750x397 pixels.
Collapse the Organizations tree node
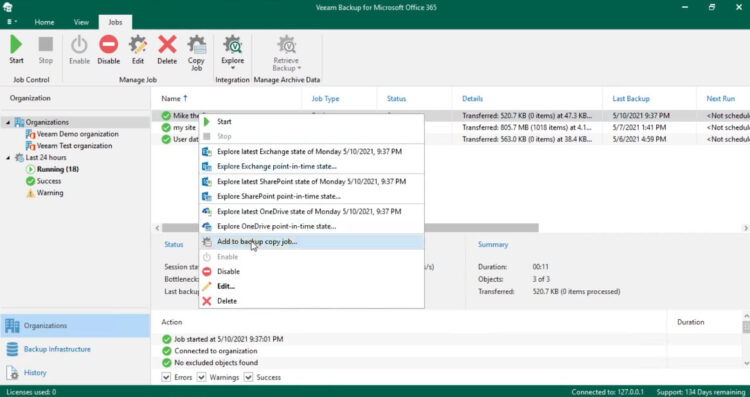(x=8, y=122)
